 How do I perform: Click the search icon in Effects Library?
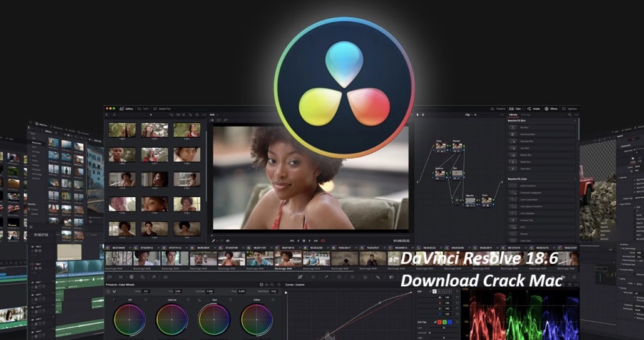click(570, 115)
